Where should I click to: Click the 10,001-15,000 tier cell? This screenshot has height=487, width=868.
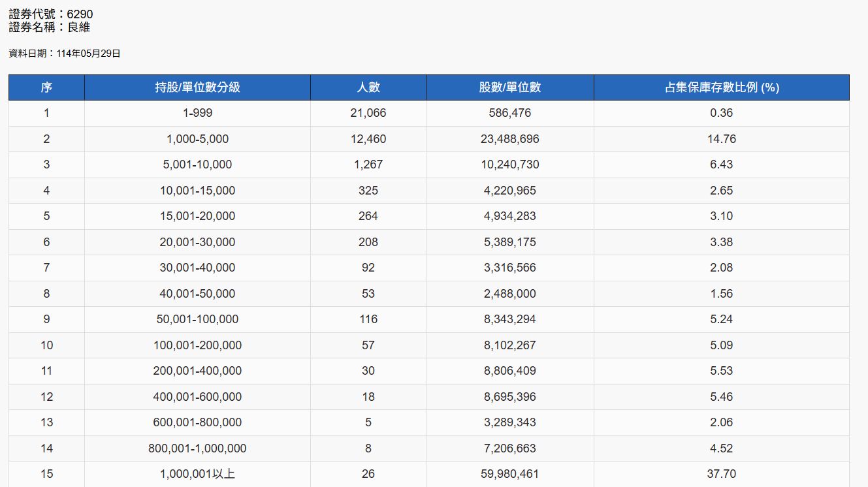(197, 191)
